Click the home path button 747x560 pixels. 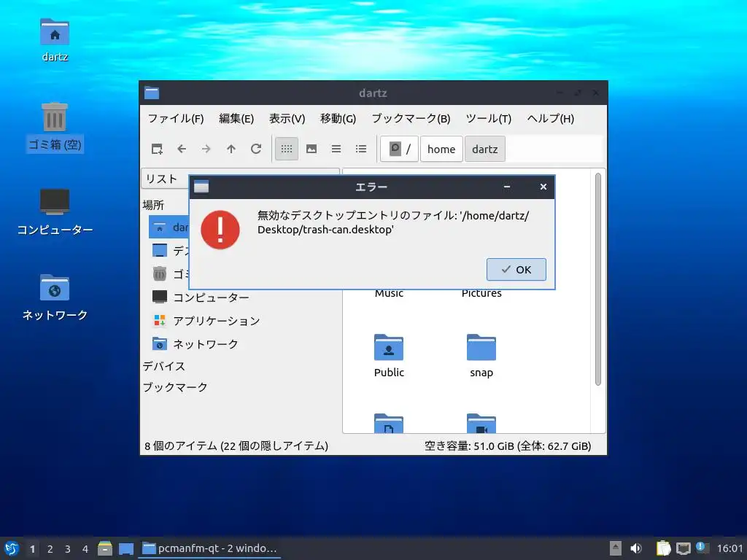(x=441, y=149)
